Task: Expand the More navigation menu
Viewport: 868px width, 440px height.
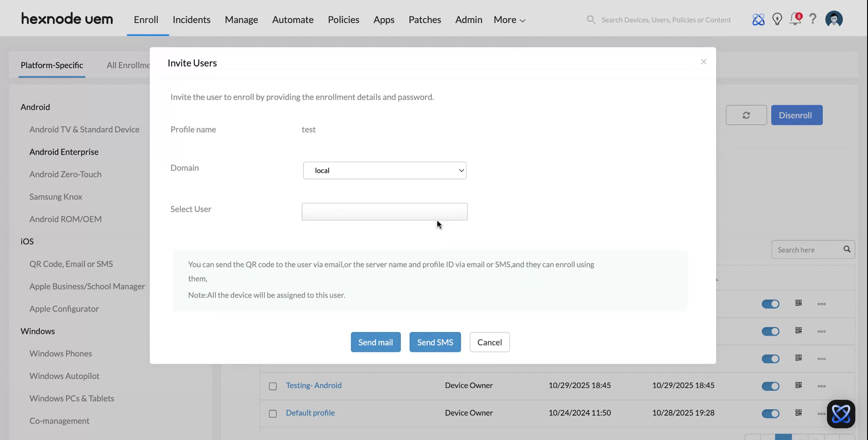Action: [x=509, y=19]
